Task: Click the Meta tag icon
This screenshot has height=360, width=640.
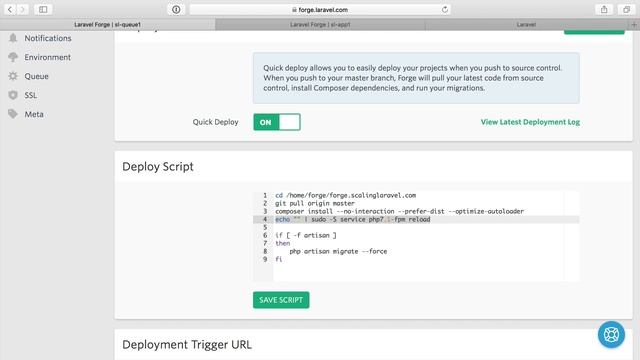Action: (13, 114)
